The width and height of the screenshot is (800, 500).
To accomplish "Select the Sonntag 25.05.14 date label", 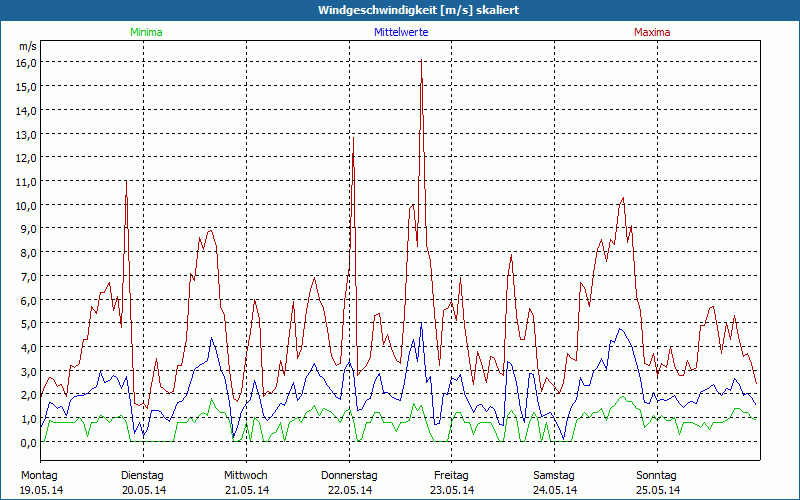I will tap(657, 482).
